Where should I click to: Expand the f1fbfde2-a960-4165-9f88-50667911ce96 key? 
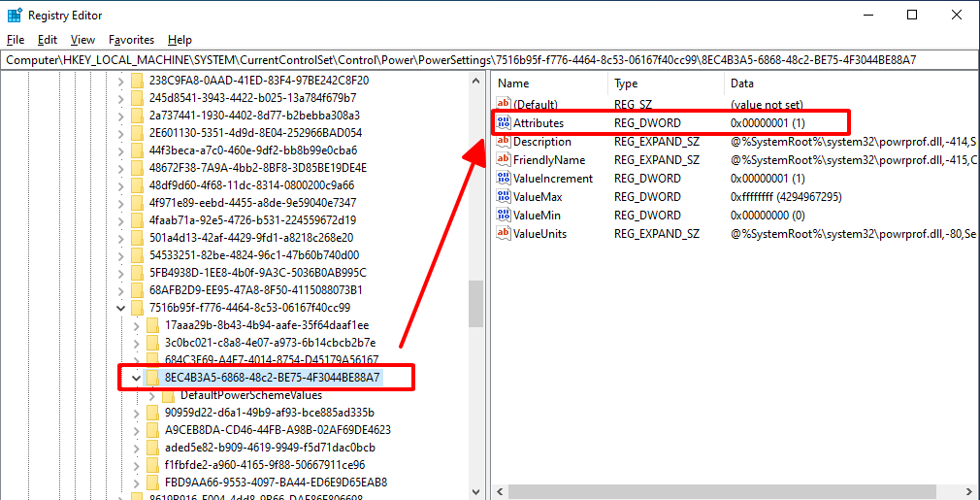click(x=137, y=465)
